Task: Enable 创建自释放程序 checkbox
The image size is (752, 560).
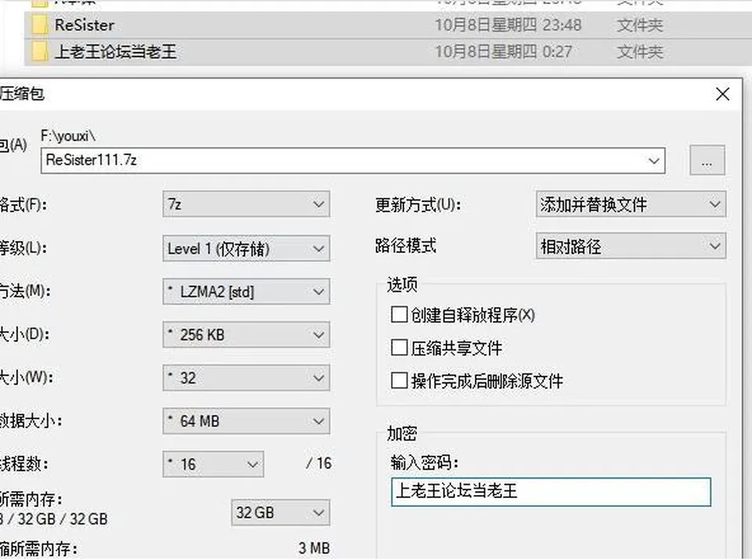Action: [x=399, y=315]
